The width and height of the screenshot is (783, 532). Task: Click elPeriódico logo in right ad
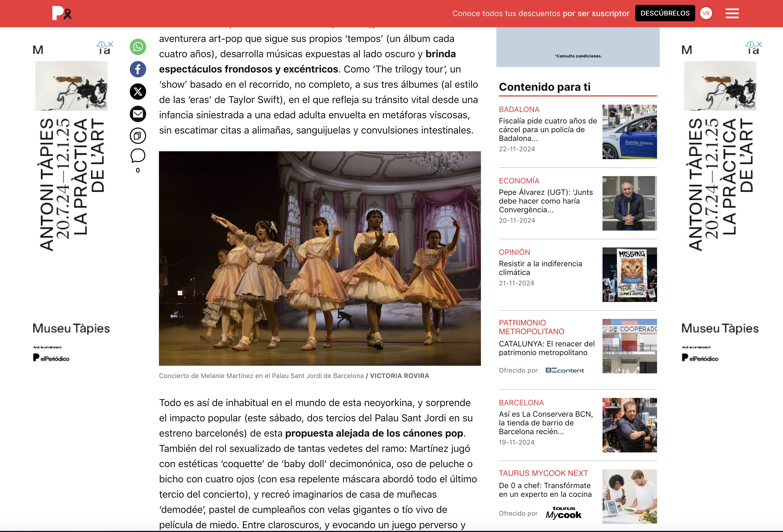tap(700, 358)
